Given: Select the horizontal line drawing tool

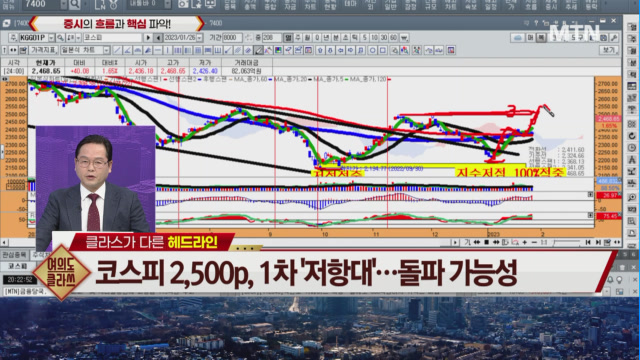Looking at the screenshot, I should pyautogui.click(x=158, y=50).
